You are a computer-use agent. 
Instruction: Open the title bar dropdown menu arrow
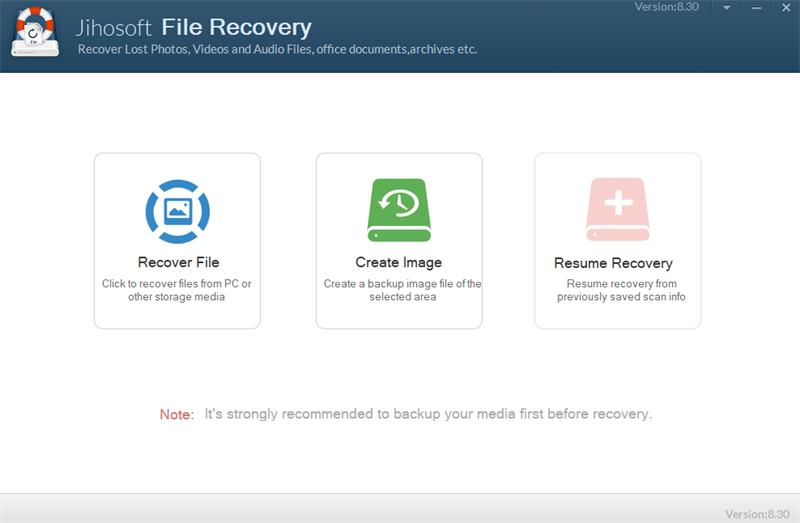point(727,8)
